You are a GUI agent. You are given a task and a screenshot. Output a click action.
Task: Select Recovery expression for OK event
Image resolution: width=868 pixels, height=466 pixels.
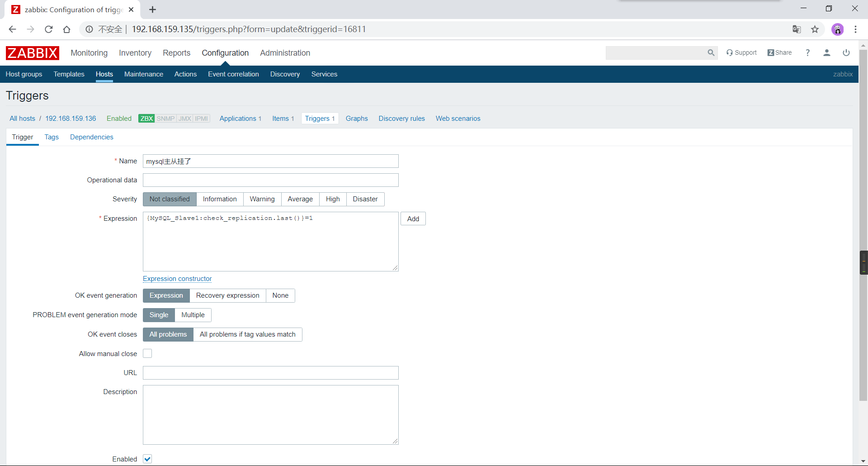(228, 295)
